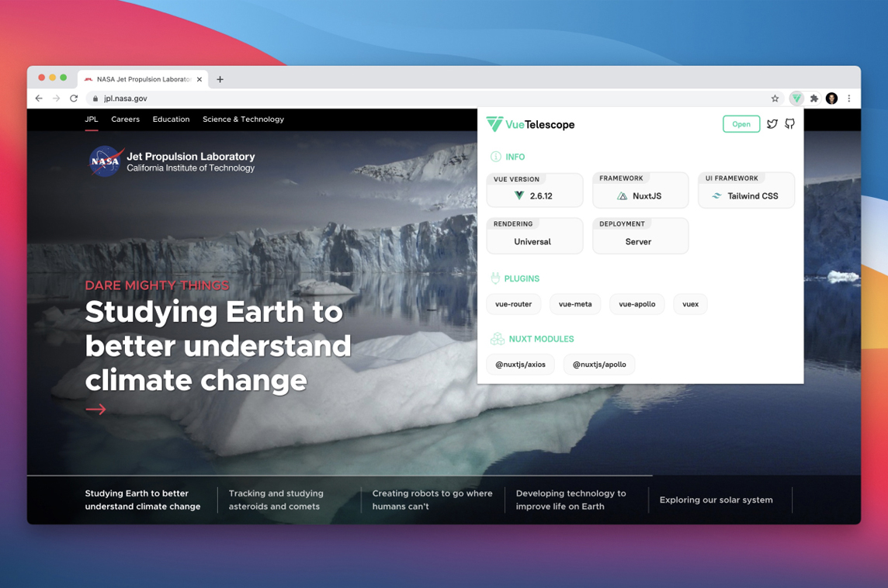Click the NUXT MODULES cubes icon
This screenshot has width=888, height=588.
pyautogui.click(x=498, y=339)
